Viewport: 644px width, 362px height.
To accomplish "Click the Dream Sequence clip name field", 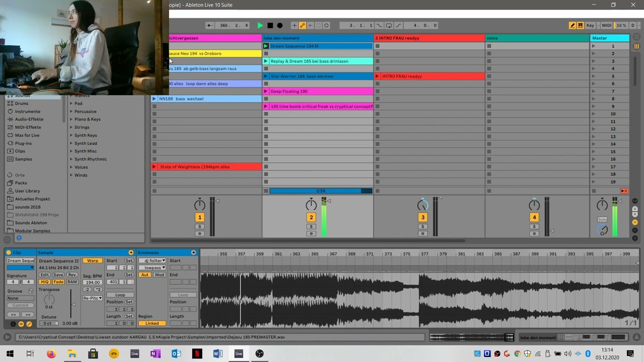I will 21,260.
